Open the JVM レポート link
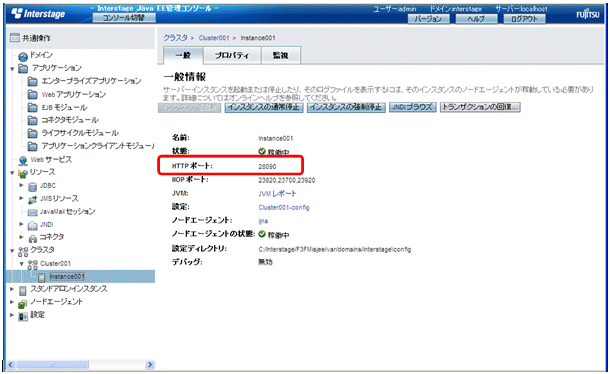This screenshot has width=610, height=374. (x=277, y=193)
